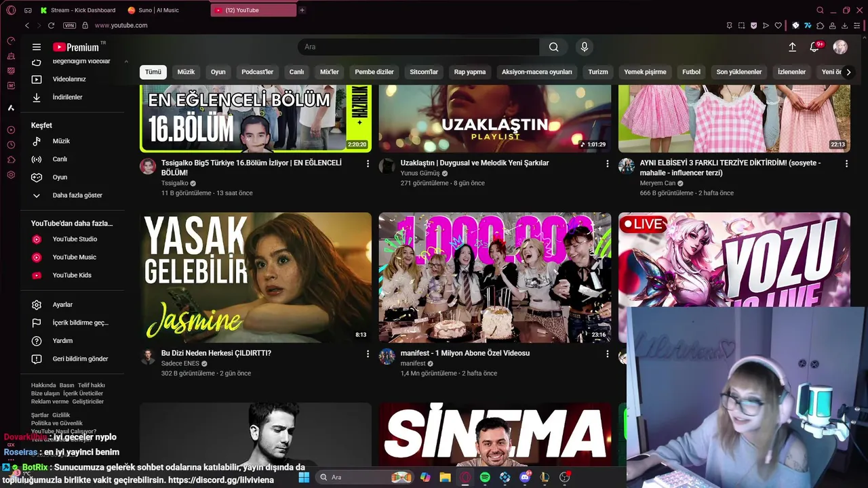Open the Windows Start button
868x488 pixels.
point(304,477)
